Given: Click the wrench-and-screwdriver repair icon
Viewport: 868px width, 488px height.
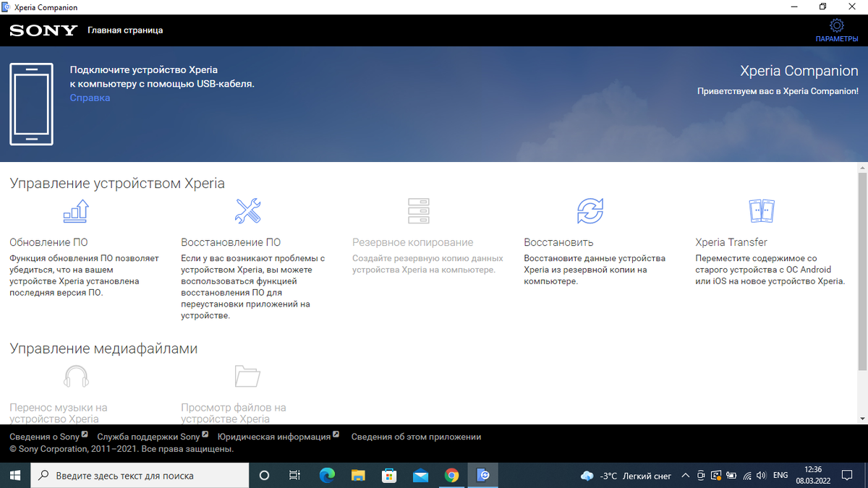Looking at the screenshot, I should (x=248, y=211).
